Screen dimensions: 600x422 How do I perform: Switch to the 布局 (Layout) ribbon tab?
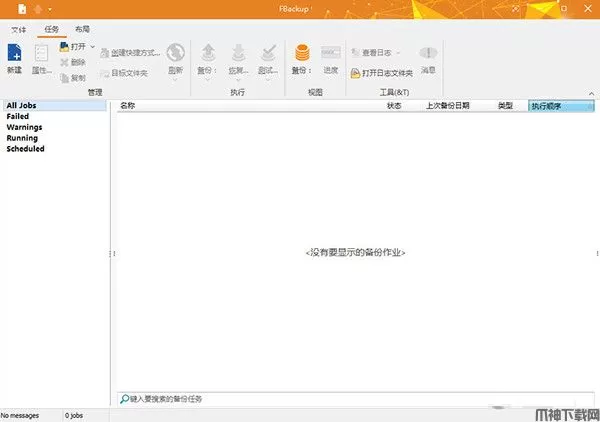pyautogui.click(x=82, y=29)
